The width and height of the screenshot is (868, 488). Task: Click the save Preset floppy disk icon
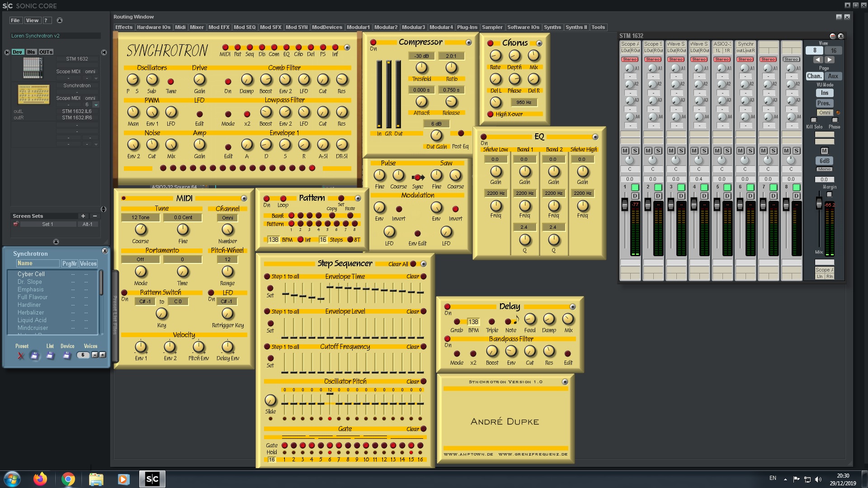click(x=34, y=356)
